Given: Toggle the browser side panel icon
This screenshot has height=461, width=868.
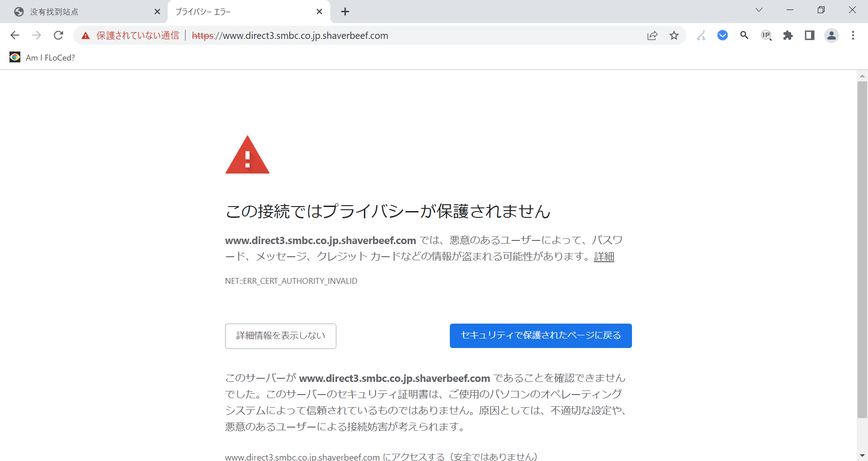Looking at the screenshot, I should pos(810,35).
